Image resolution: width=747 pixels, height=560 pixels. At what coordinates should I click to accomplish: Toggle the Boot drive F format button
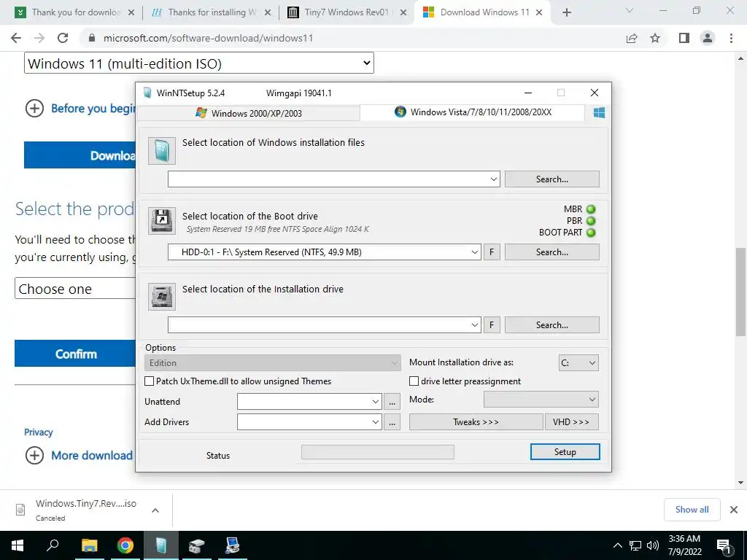click(492, 252)
